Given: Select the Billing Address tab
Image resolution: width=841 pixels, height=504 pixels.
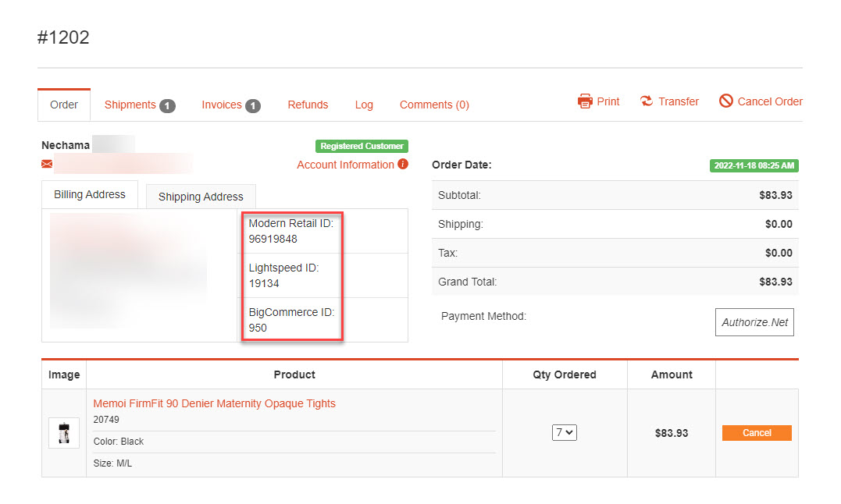Looking at the screenshot, I should 90,194.
